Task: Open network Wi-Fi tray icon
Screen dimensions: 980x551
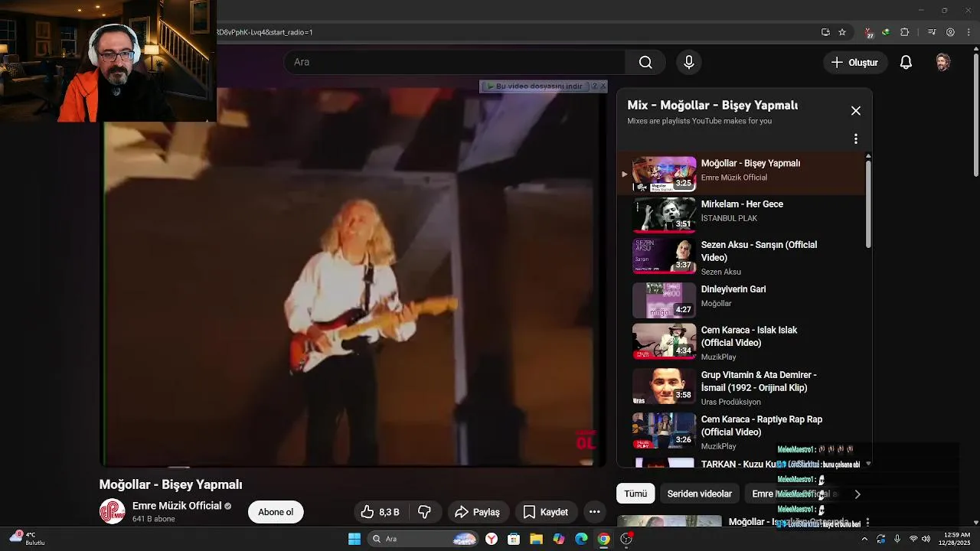Action: pyautogui.click(x=913, y=539)
